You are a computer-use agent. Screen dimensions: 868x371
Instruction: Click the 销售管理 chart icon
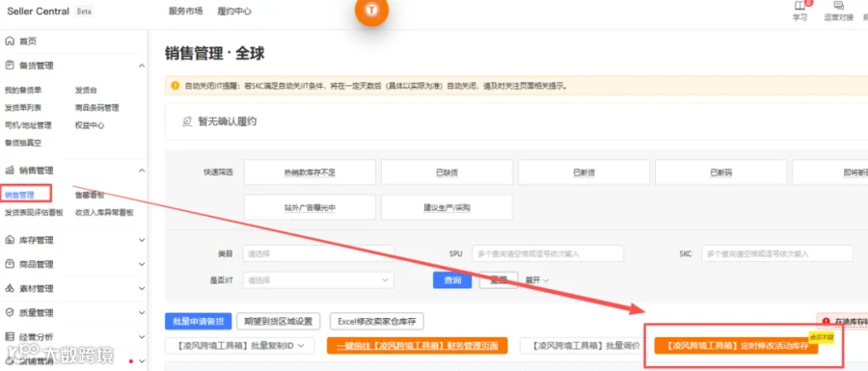9,171
